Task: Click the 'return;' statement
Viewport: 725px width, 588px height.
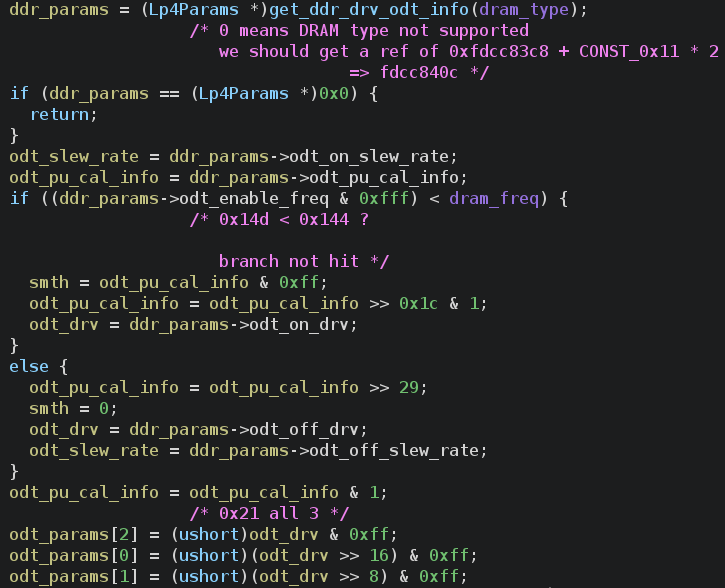Action: point(64,114)
